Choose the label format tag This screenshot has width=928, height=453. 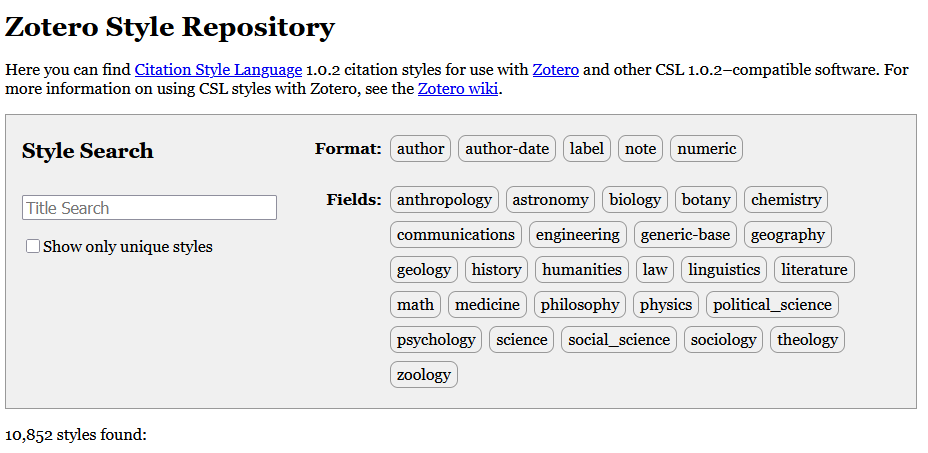coord(587,149)
